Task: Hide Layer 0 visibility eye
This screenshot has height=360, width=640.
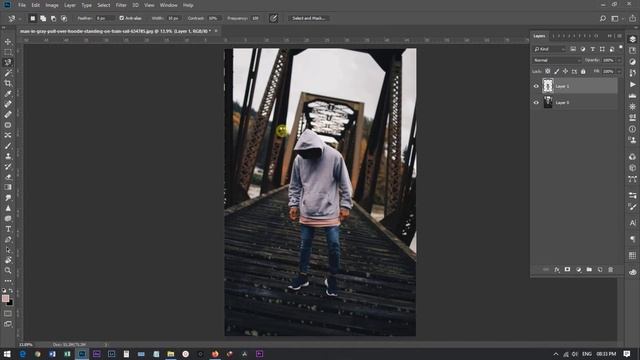Action: point(536,102)
